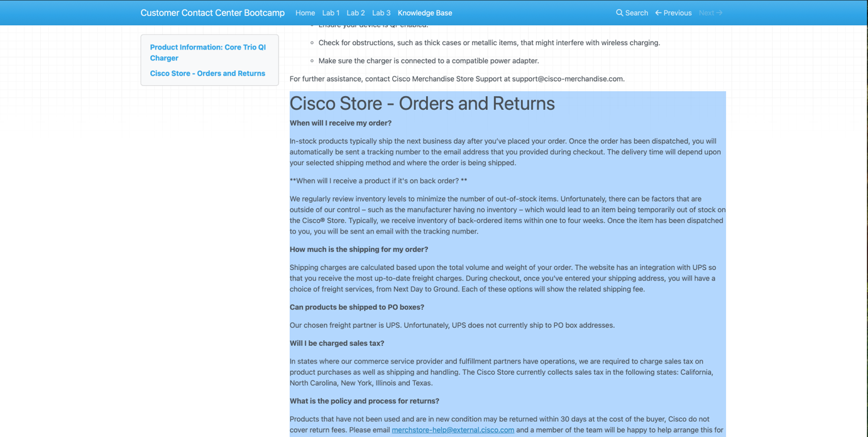Click the bullet about compatible power adapter
The height and width of the screenshot is (437, 868).
[x=428, y=61]
